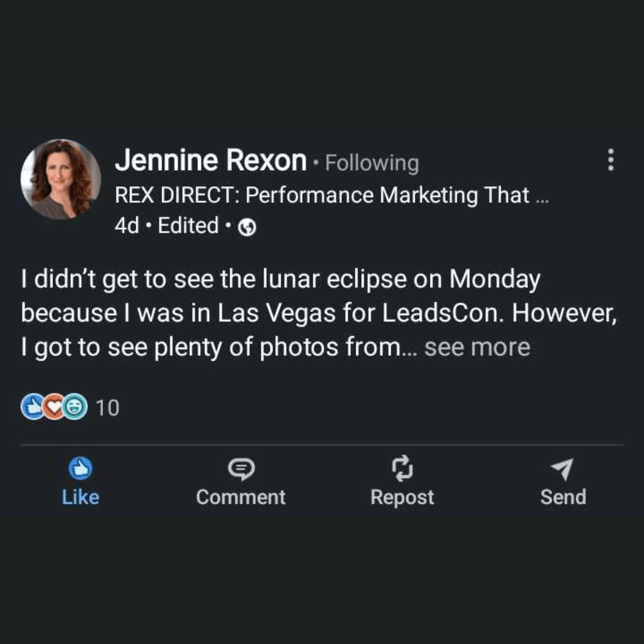The image size is (644, 644).
Task: Click the speech bubble Comment icon
Action: 241,470
